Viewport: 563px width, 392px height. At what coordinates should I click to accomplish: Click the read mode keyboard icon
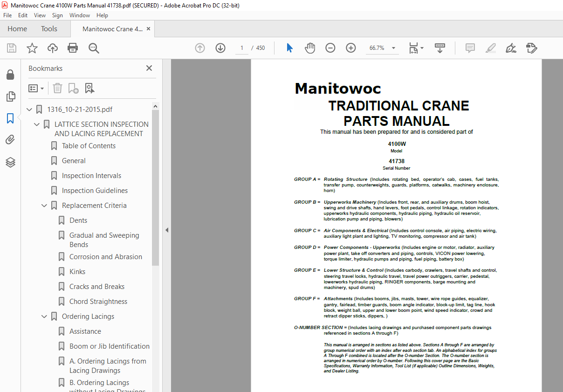pyautogui.click(x=440, y=48)
